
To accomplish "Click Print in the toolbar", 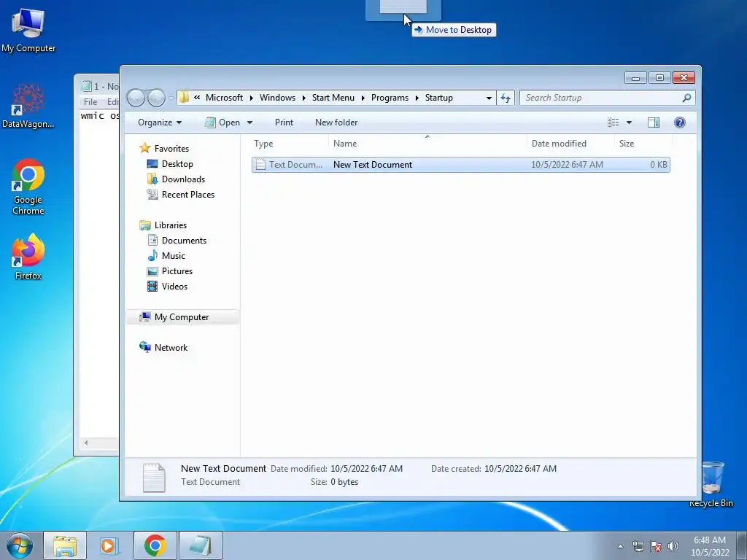I will coord(284,122).
